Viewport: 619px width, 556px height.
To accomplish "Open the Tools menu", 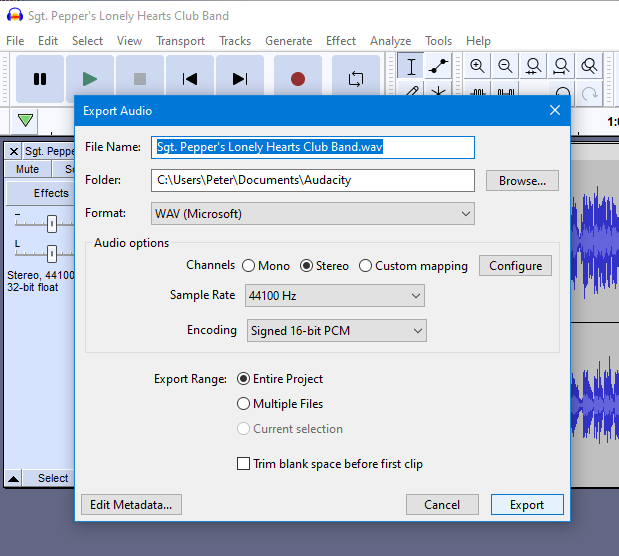I will click(438, 41).
